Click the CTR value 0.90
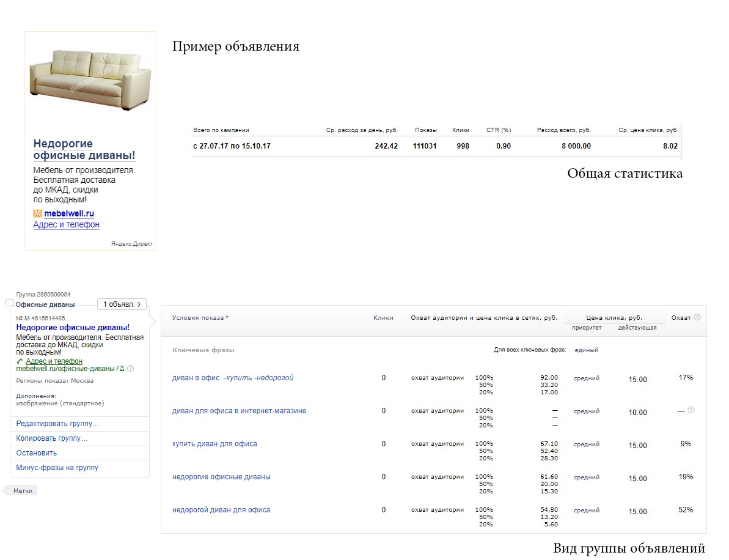The image size is (729, 560). (x=503, y=146)
